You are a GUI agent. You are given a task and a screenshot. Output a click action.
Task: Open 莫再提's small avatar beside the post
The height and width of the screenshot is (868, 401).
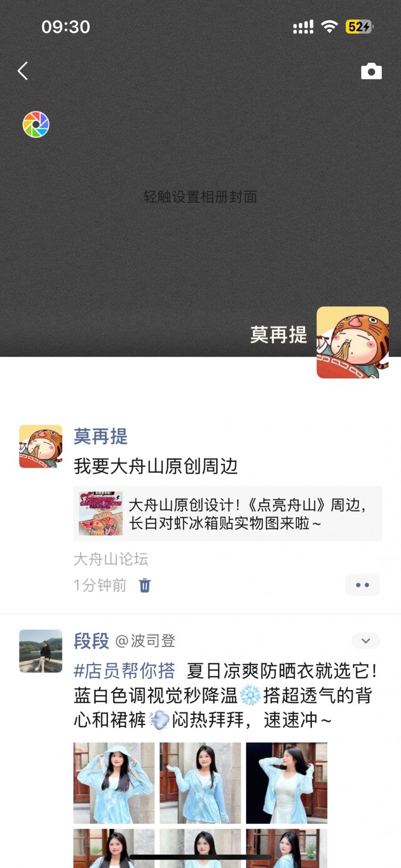(41, 447)
